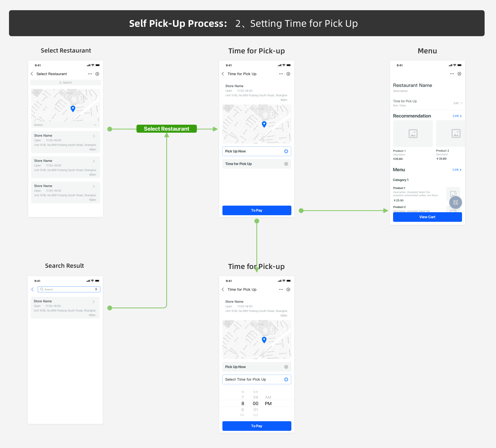Click back arrow on Select Restaurant screen

(x=32, y=74)
